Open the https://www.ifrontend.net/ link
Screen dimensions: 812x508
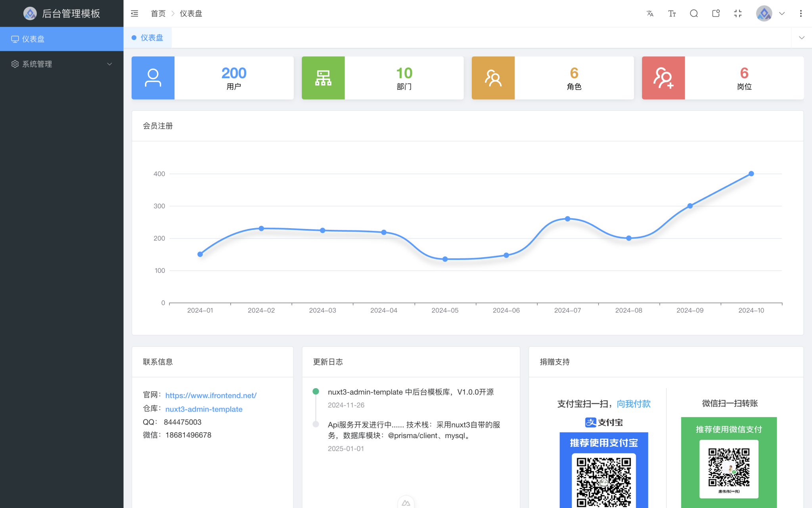coord(211,395)
